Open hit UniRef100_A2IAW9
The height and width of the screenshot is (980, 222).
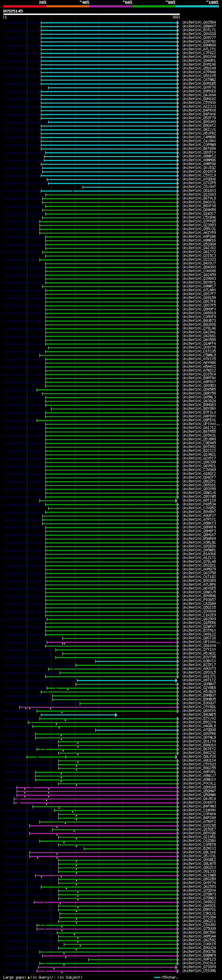click(x=199, y=875)
